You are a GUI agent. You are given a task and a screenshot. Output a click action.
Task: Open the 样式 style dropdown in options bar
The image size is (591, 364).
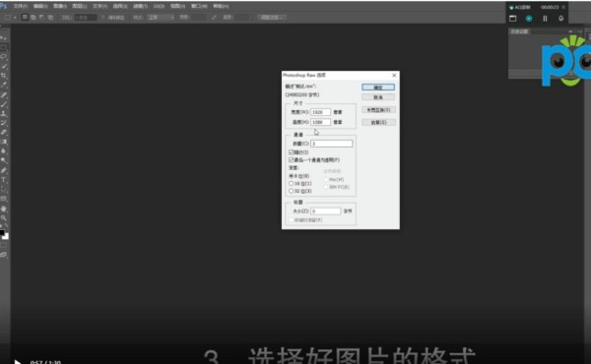click(x=161, y=18)
